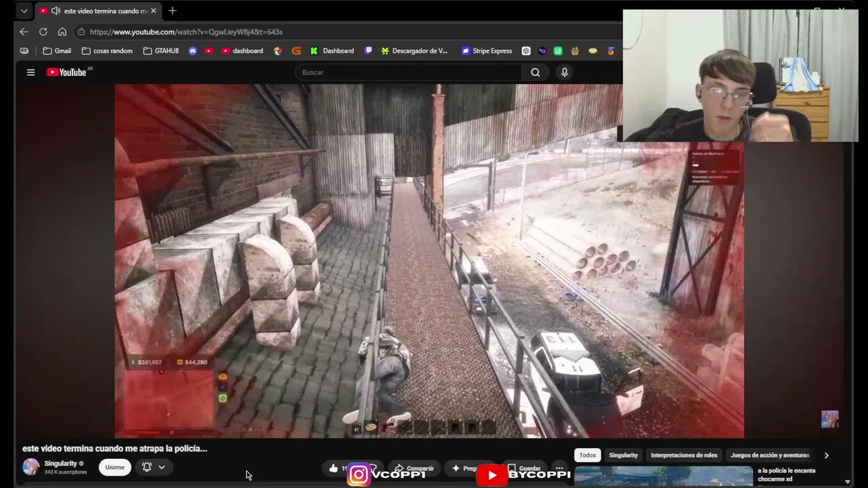Click the Unirme join button

click(x=115, y=467)
